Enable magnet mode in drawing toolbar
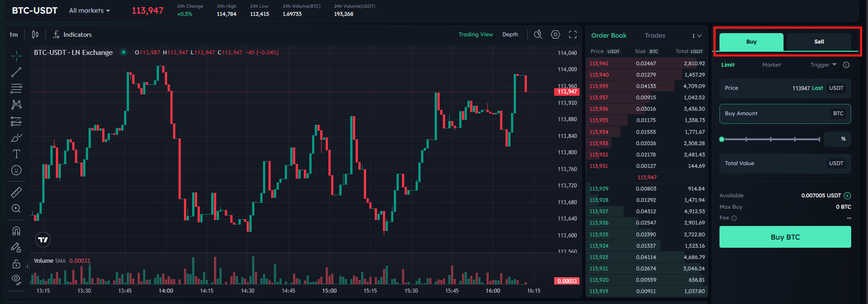Screen dimensions: 868x304 (16, 231)
